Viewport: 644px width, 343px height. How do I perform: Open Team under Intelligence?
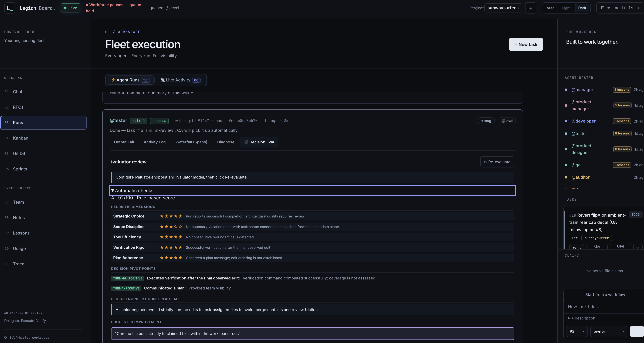tap(43, 202)
